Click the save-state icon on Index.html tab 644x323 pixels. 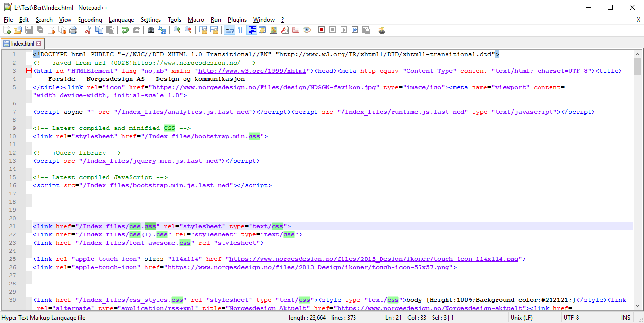(x=7, y=43)
